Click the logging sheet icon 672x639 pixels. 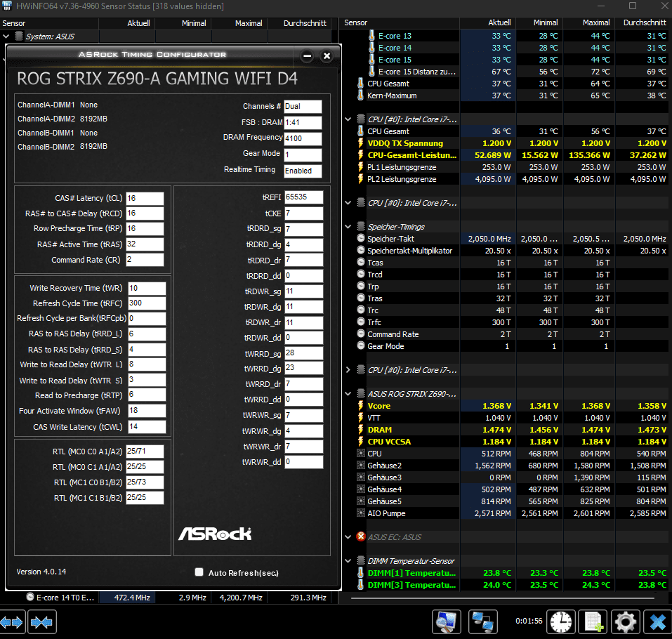tap(593, 621)
